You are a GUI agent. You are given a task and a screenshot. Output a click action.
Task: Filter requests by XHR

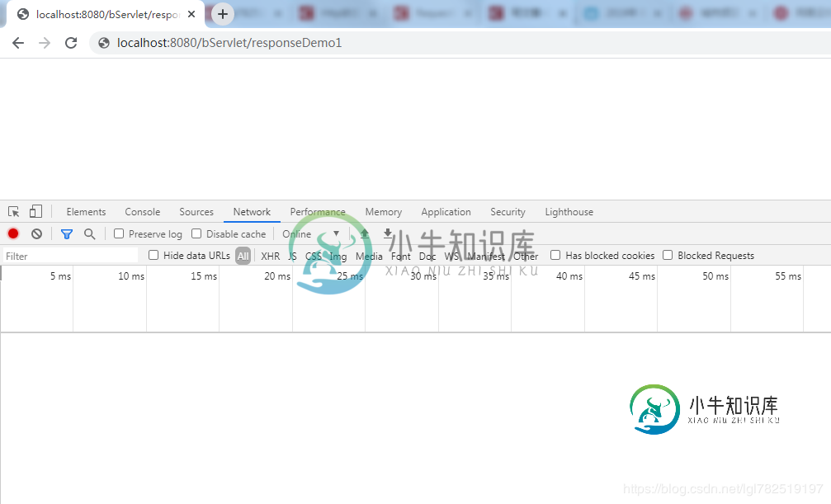(x=271, y=256)
